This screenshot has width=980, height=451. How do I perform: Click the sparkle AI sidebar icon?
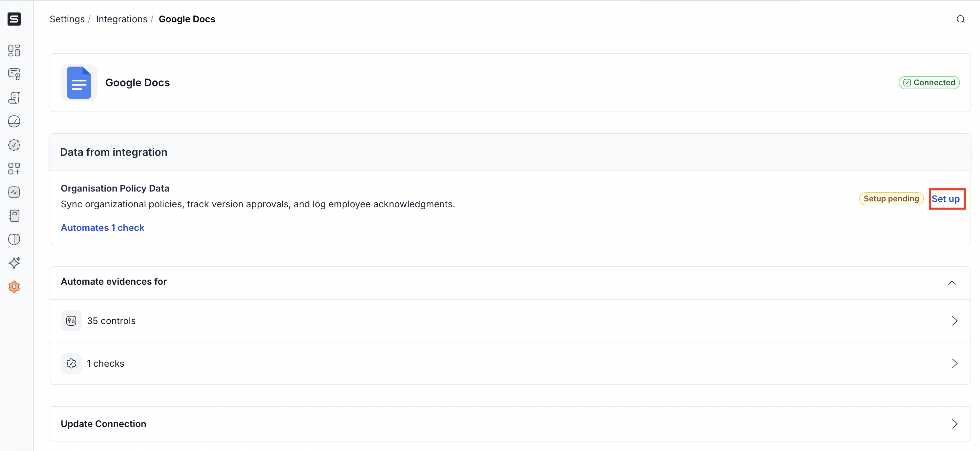(14, 263)
